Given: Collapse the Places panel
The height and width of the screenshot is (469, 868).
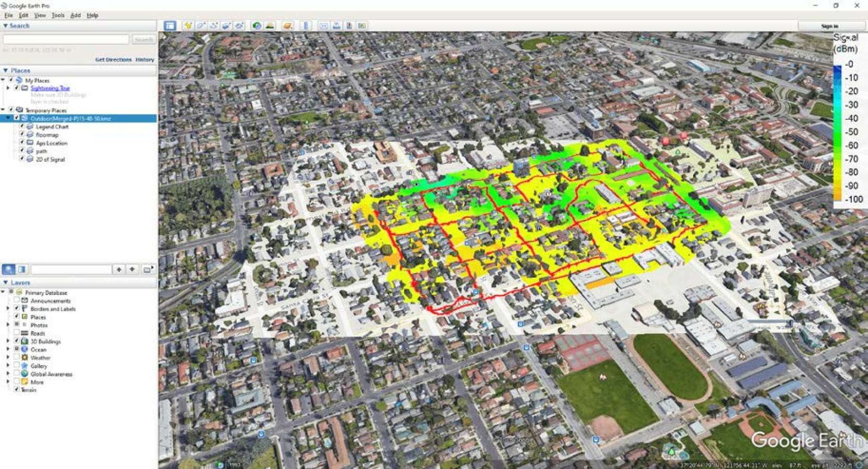Looking at the screenshot, I should coord(5,70).
